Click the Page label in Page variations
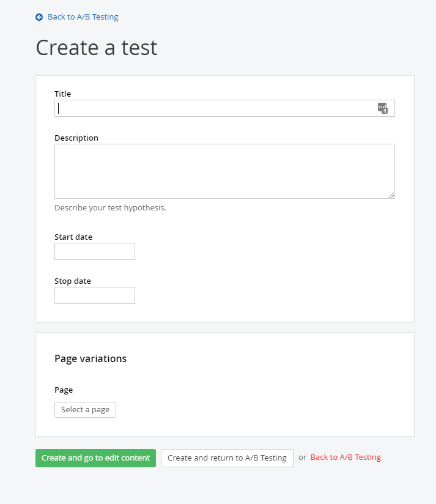Screen dimensions: 436x504 click(64, 390)
